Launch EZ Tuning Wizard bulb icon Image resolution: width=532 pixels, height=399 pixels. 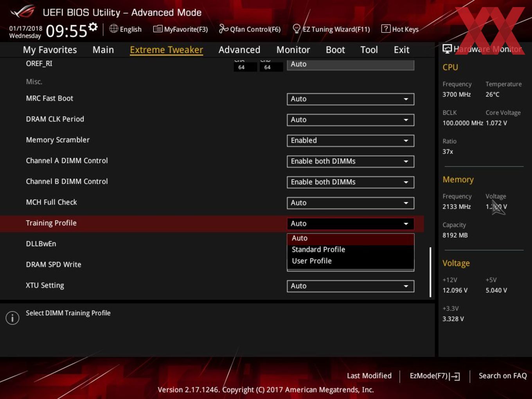coord(297,29)
